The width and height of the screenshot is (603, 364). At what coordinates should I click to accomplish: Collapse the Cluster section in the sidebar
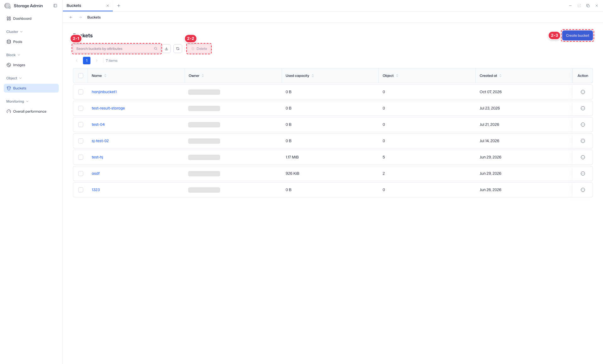[x=14, y=32]
